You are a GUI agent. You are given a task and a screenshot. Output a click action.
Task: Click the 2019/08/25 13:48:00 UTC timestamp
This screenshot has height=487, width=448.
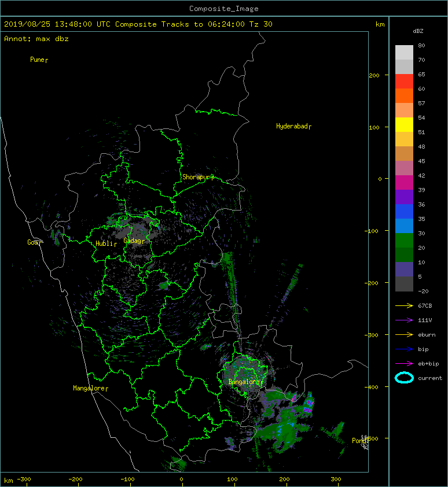[57, 24]
